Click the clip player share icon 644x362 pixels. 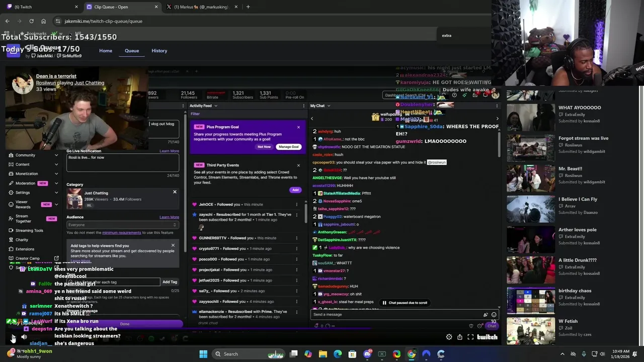pyautogui.click(x=460, y=337)
